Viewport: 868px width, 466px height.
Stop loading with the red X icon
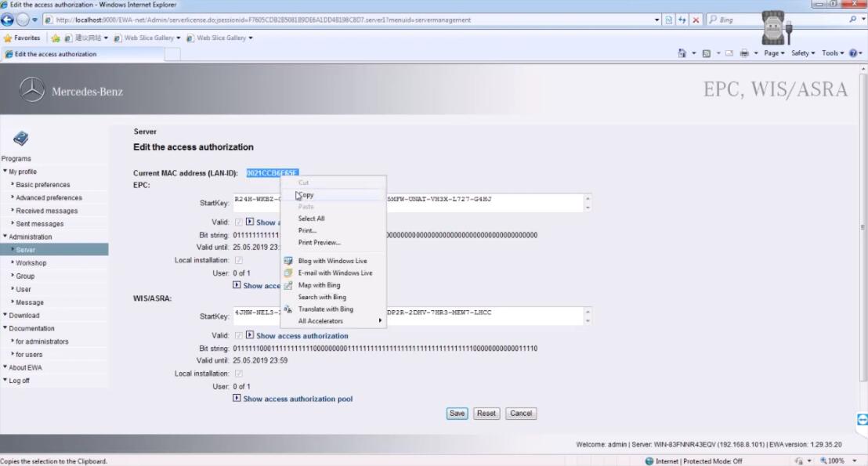(696, 20)
